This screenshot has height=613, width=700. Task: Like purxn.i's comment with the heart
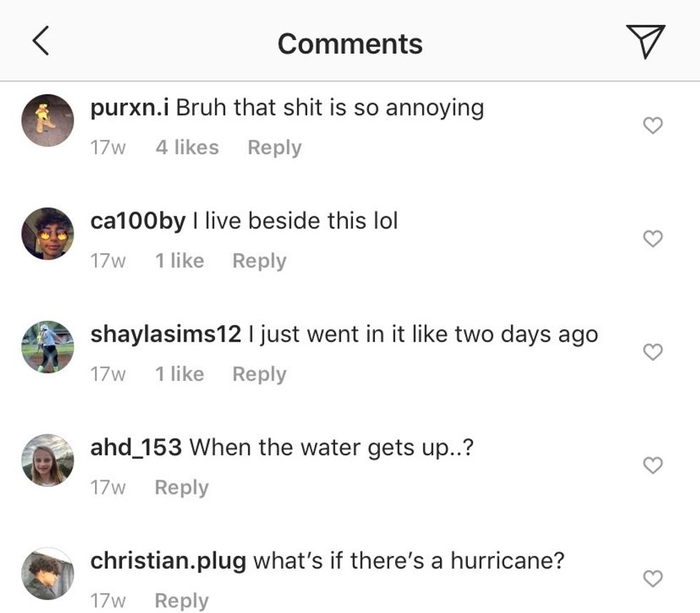point(653,126)
